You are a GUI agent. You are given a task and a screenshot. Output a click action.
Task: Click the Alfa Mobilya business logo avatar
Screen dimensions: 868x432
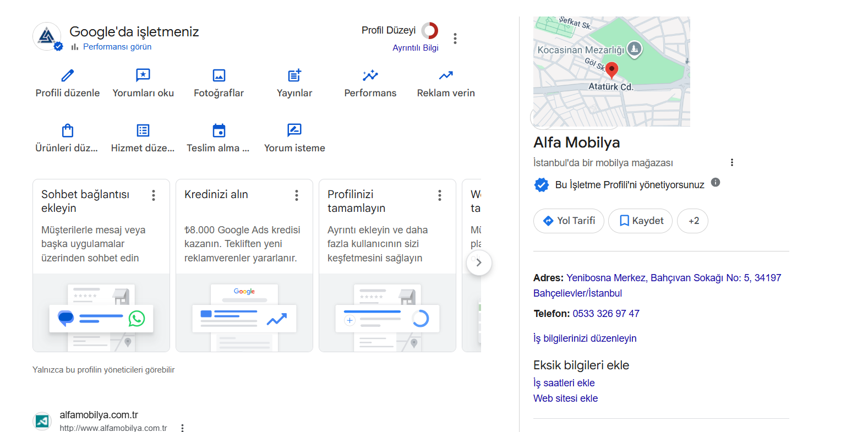(x=47, y=36)
